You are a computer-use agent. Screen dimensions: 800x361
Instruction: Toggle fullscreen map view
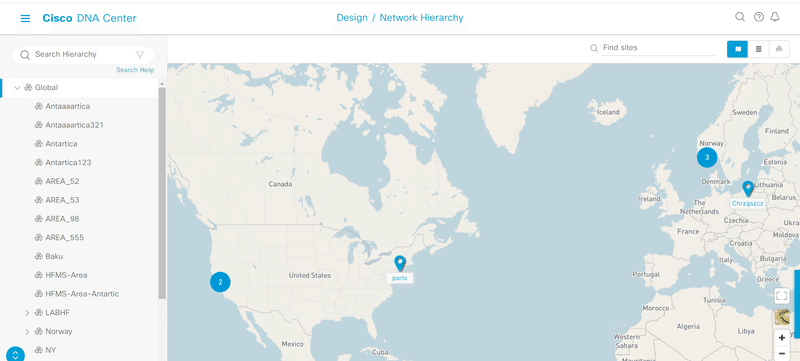click(782, 296)
